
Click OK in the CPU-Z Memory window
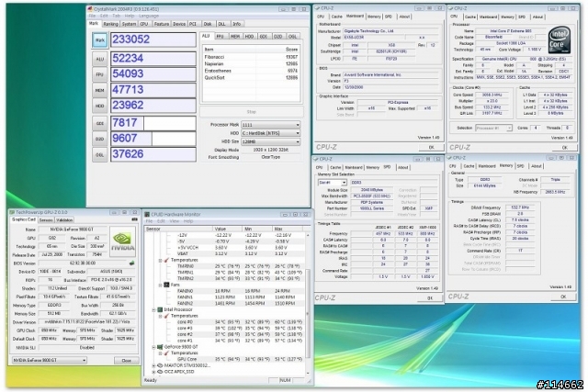(563, 297)
